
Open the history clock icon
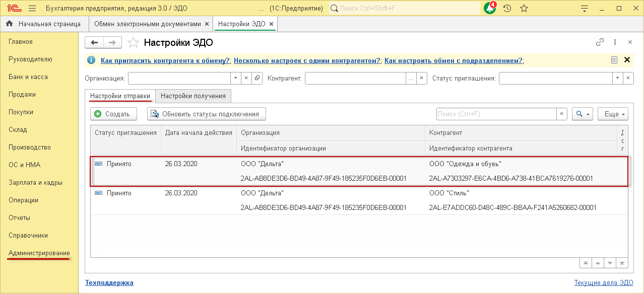[507, 8]
